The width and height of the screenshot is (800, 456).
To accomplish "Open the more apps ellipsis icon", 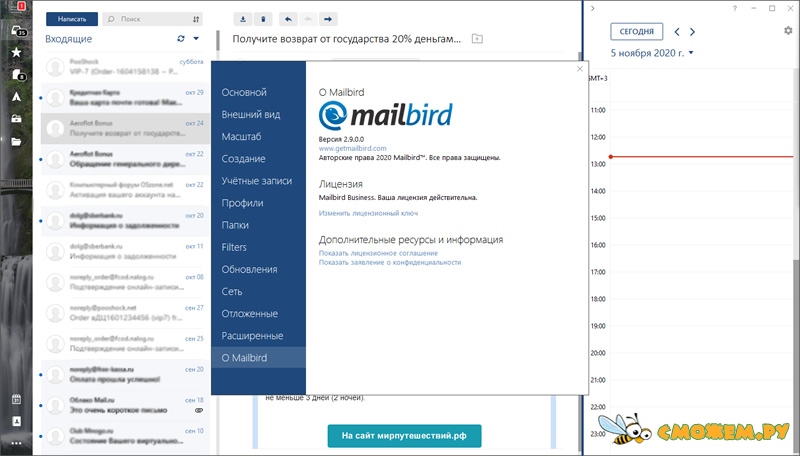I will click(x=16, y=443).
